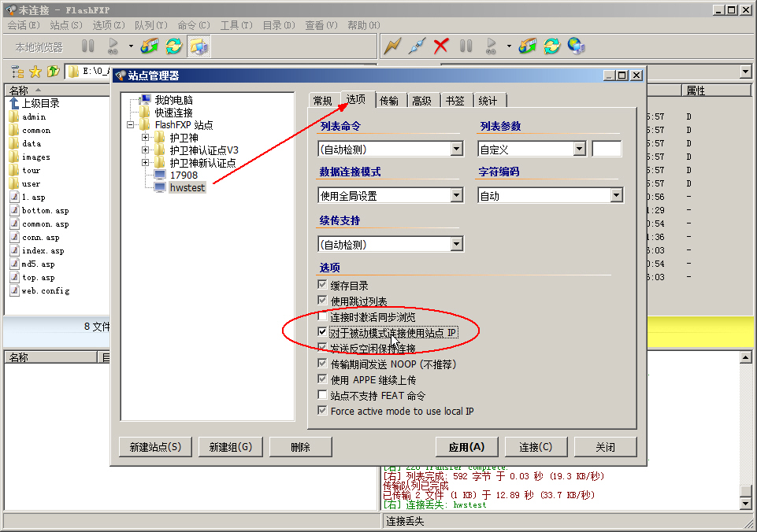Click the lightning bolt Connect icon
Screen dimensions: 757x532
coord(392,46)
